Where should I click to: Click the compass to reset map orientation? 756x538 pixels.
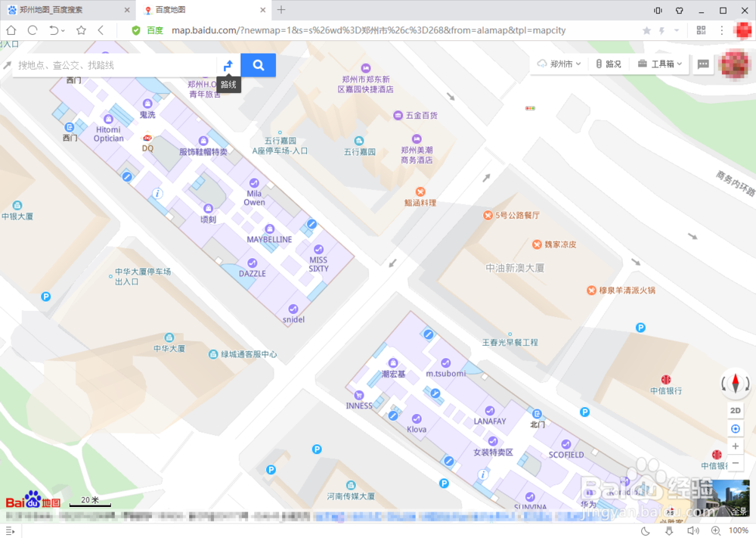coord(736,384)
